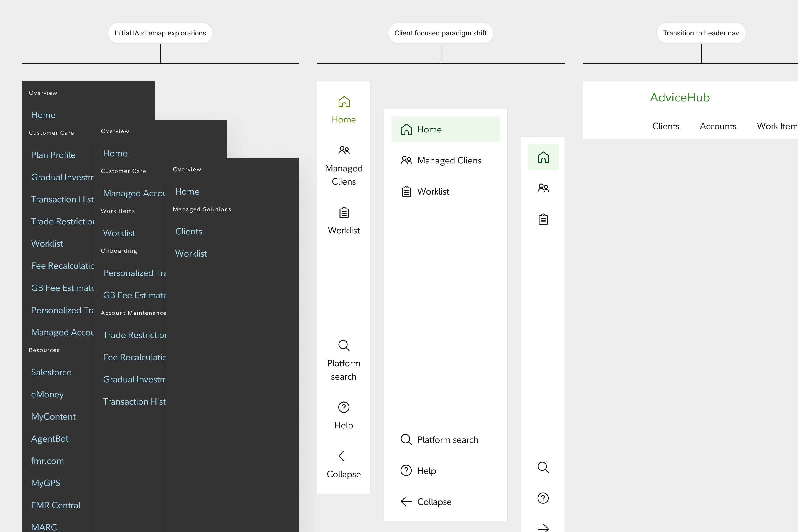This screenshot has width=798, height=532.
Task: Click the Managed Cliens people icon
Action: point(344,150)
